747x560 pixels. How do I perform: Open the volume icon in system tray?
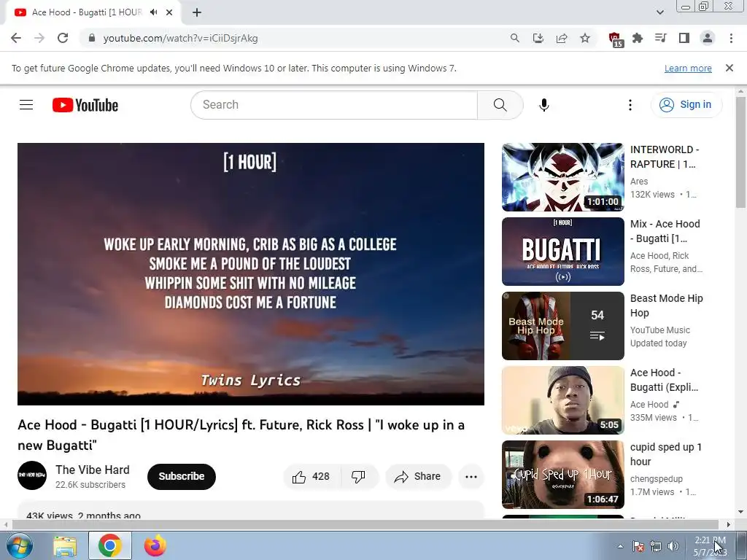click(x=673, y=546)
